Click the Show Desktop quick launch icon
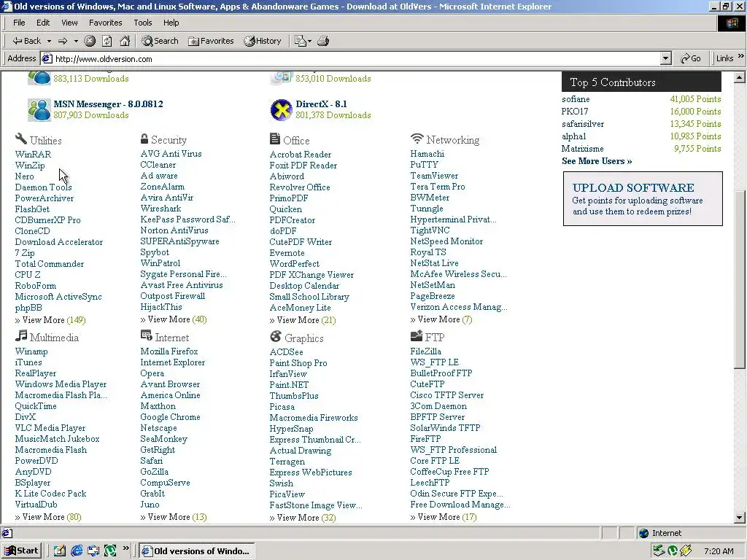The width and height of the screenshot is (747, 560). tap(60, 551)
